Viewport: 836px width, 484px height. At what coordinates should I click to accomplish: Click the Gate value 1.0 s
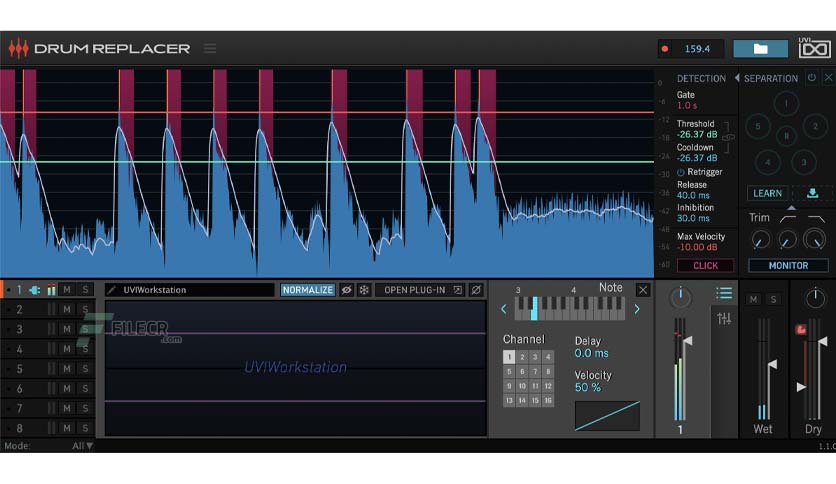click(x=687, y=106)
